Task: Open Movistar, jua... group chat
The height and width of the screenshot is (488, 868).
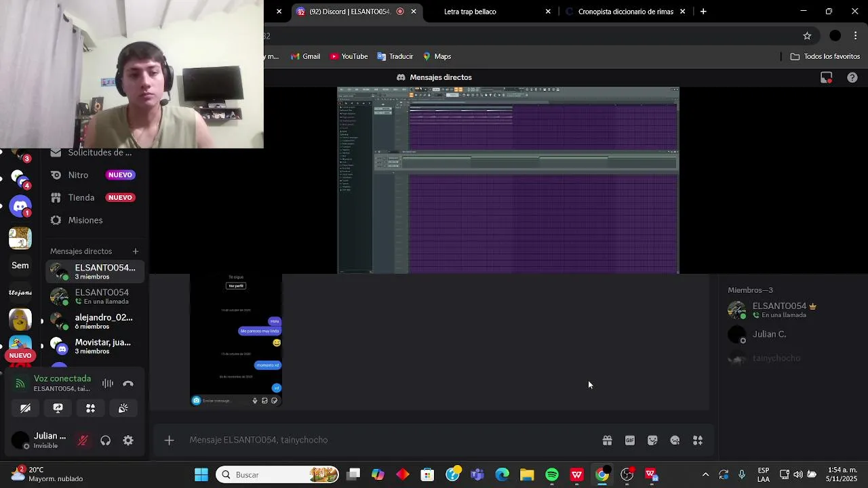Action: point(95,346)
